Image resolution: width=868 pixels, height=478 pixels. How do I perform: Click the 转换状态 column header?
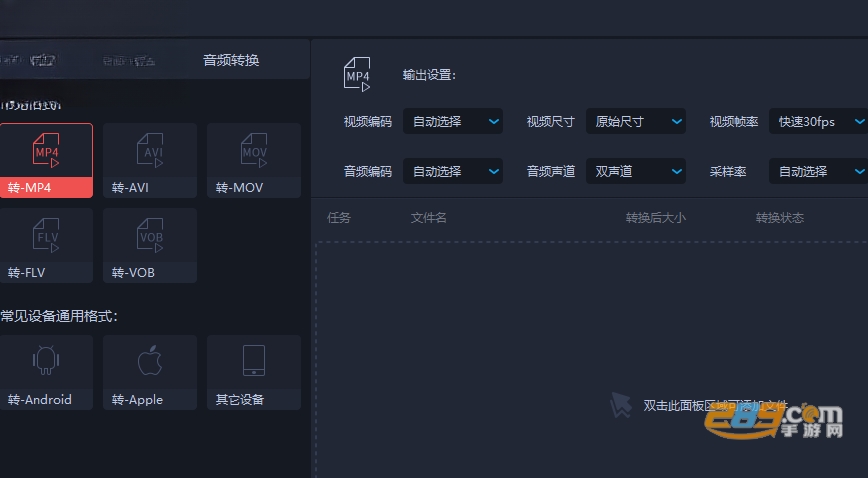click(779, 218)
